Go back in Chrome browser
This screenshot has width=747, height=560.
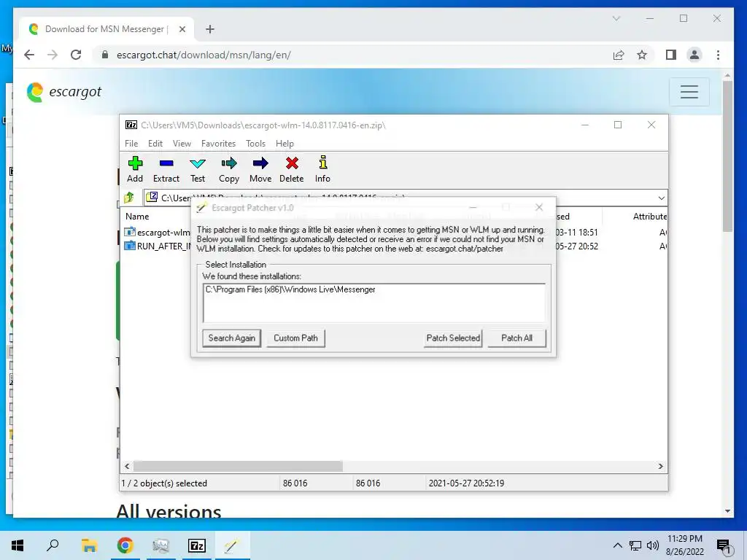29,55
